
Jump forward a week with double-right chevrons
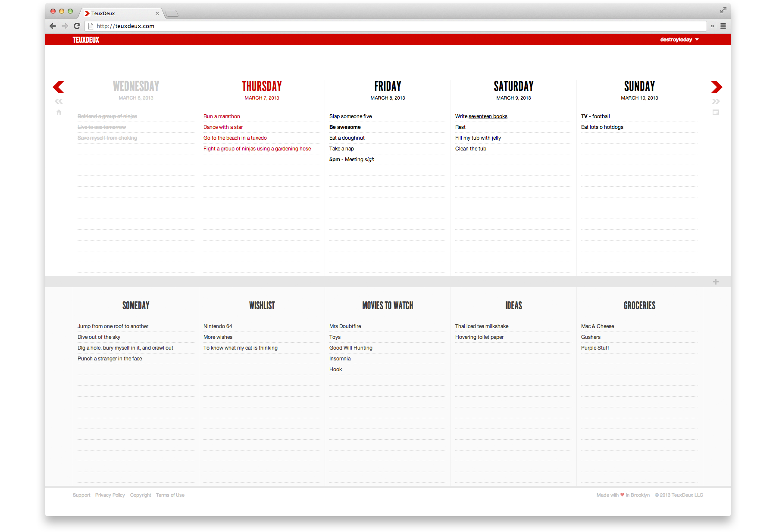click(x=716, y=102)
